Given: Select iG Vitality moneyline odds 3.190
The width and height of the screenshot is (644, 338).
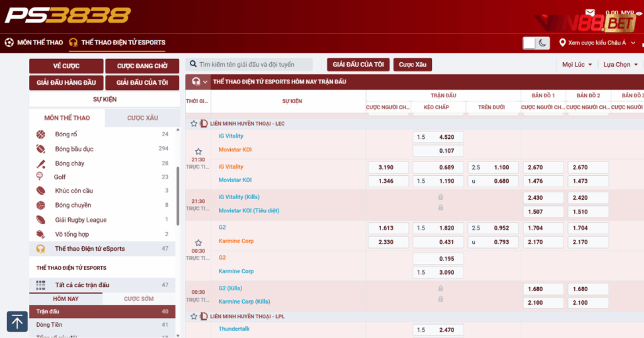Looking at the screenshot, I should pyautogui.click(x=388, y=167).
